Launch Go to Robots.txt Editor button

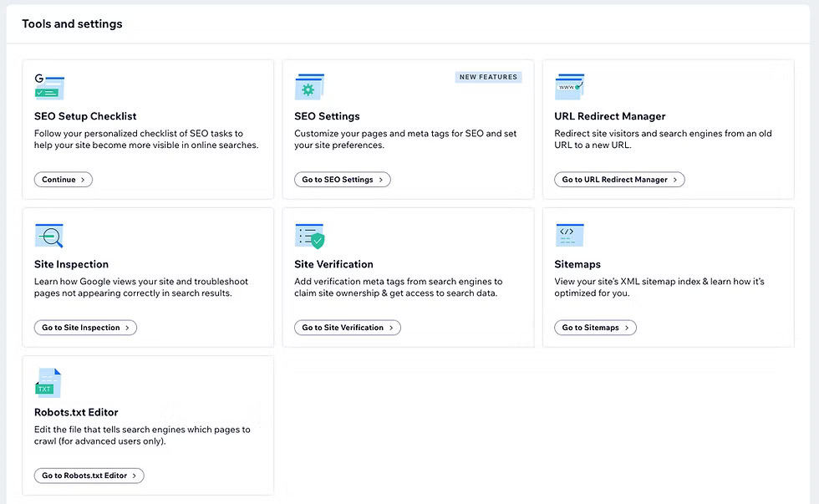coord(89,476)
